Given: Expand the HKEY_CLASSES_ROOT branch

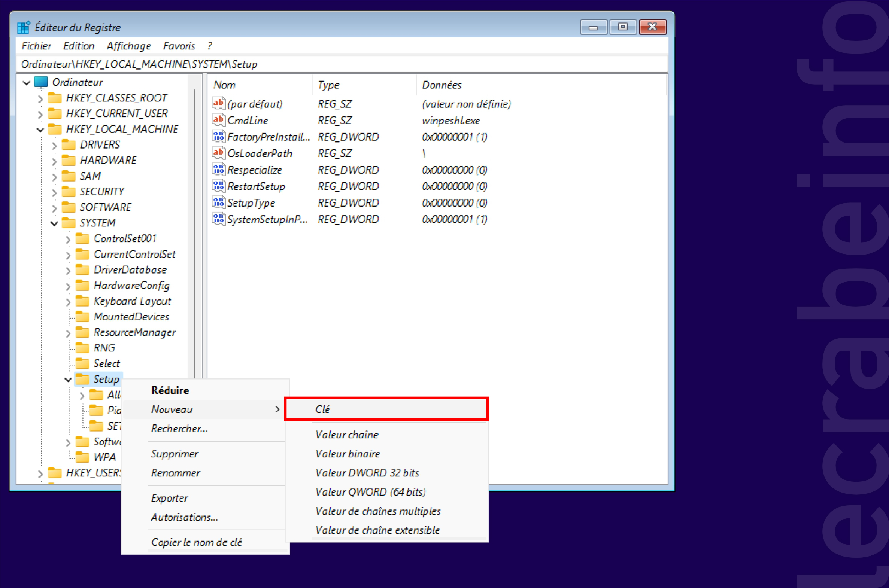Looking at the screenshot, I should tap(40, 99).
